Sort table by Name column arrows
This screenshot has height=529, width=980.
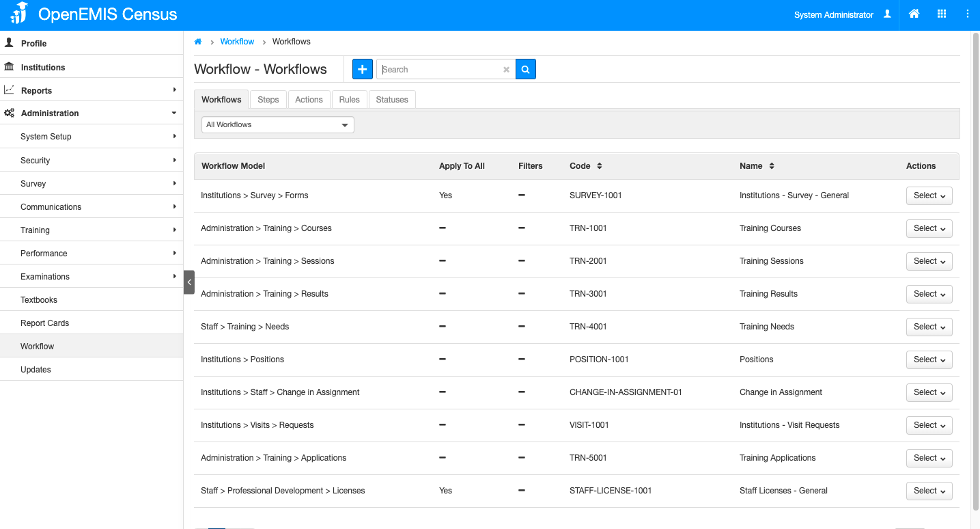point(772,166)
